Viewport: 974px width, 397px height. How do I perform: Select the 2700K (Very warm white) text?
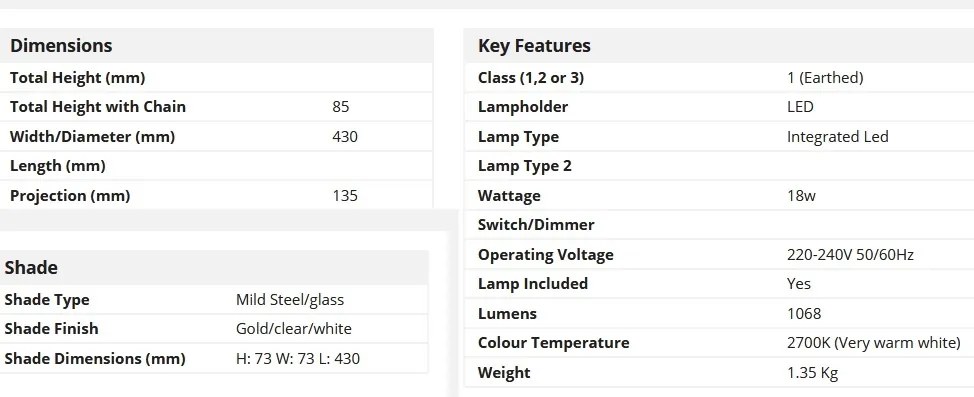873,343
